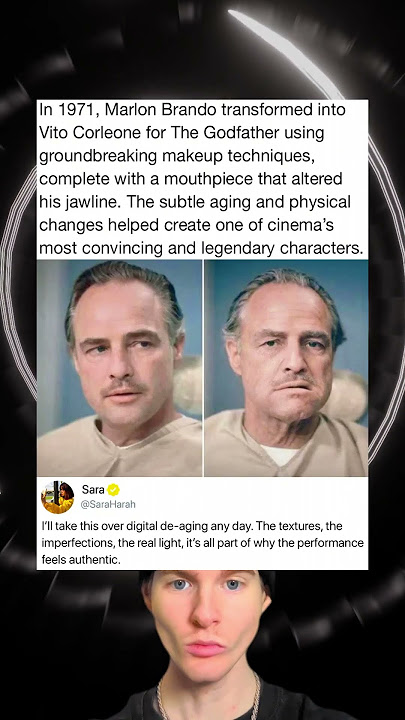The width and height of the screenshot is (405, 720).
Task: Tap the creator's face below the tweet
Action: coord(205,624)
